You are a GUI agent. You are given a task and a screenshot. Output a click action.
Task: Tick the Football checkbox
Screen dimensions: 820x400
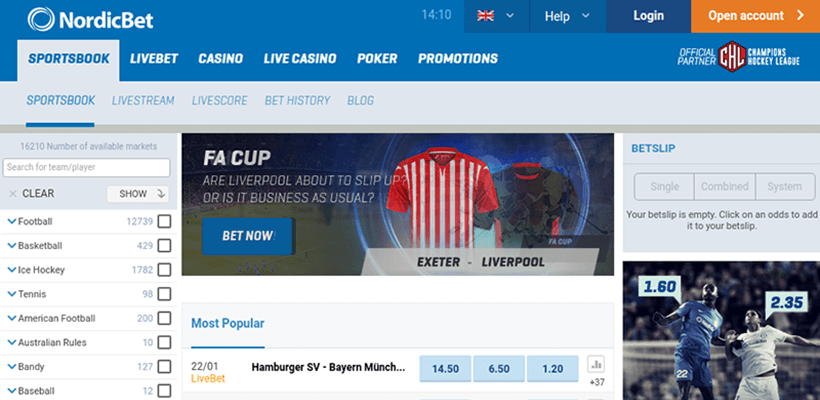tap(164, 222)
